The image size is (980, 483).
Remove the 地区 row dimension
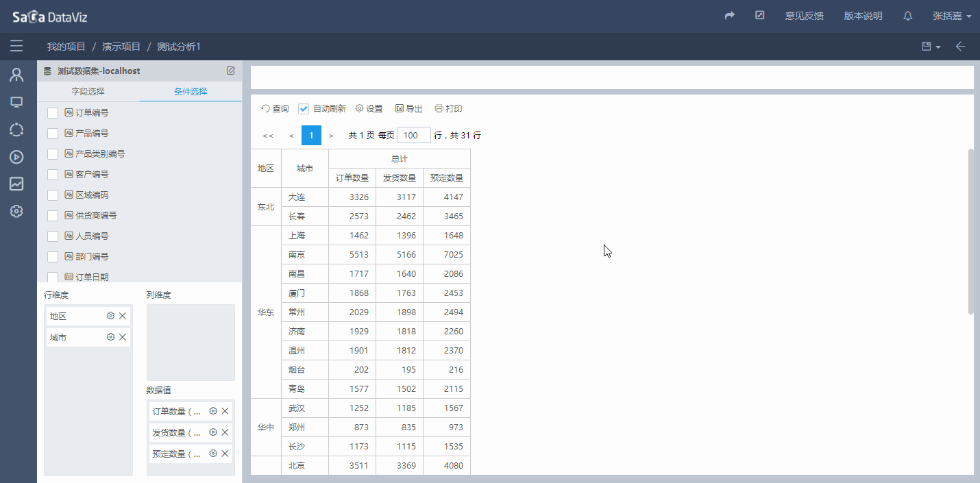pos(123,316)
